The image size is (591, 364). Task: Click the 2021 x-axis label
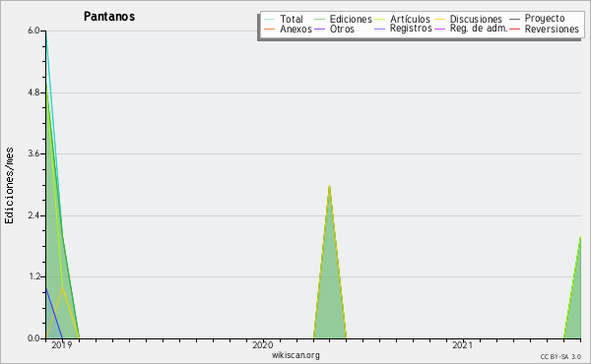tap(463, 345)
